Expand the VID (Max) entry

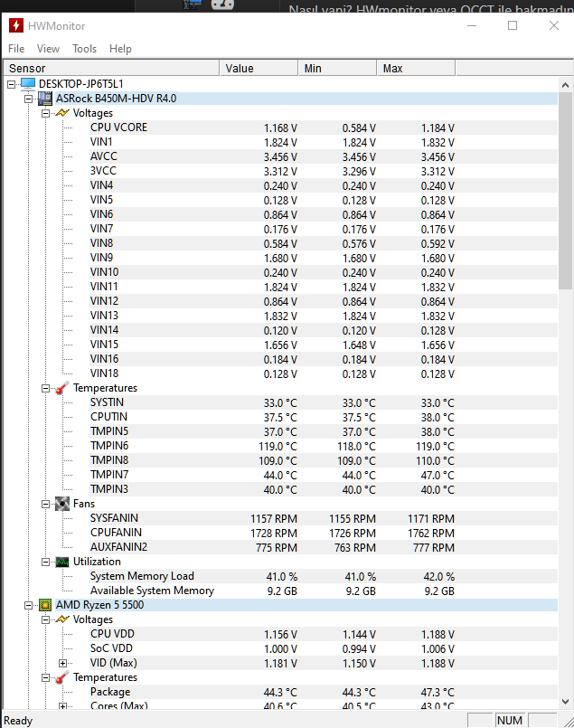(x=62, y=663)
